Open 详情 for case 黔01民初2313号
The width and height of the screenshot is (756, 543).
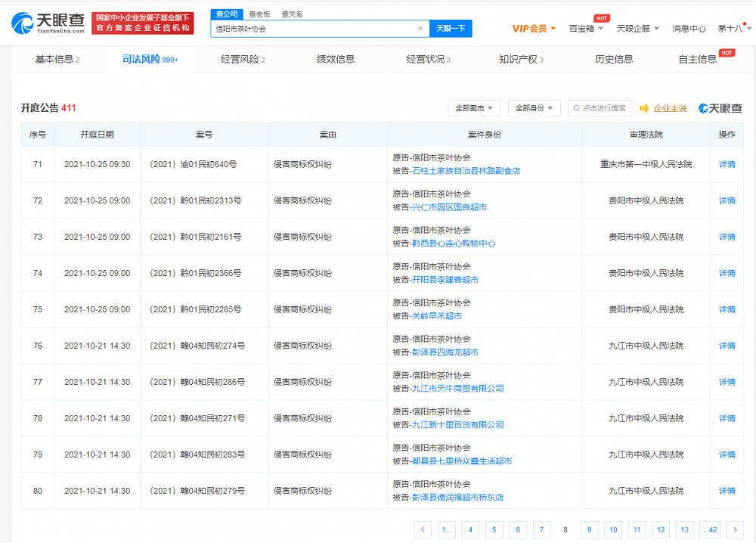tap(727, 200)
